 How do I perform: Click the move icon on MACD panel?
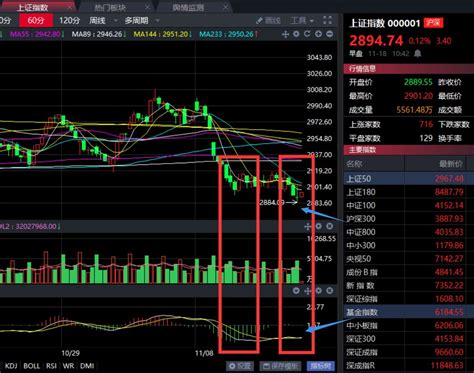(308, 291)
